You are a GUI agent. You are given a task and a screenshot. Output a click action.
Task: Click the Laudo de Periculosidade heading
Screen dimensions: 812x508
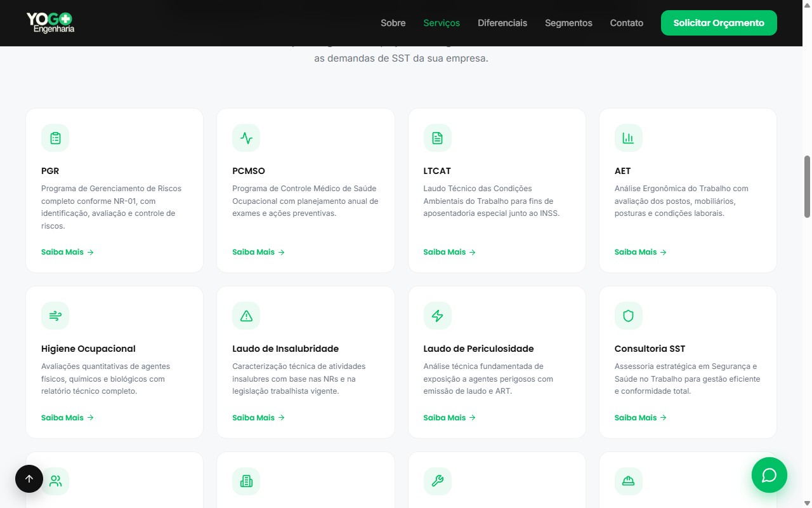click(x=478, y=349)
